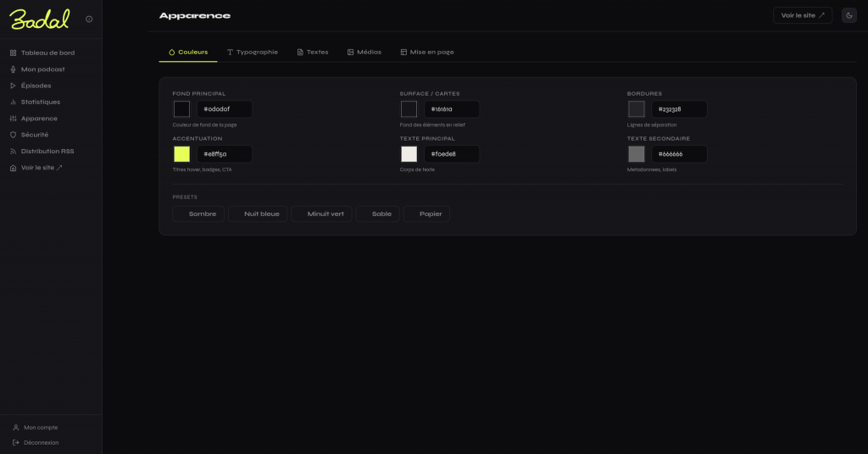This screenshot has width=868, height=454.
Task: Click the info icon beside the logo
Action: pyautogui.click(x=89, y=19)
